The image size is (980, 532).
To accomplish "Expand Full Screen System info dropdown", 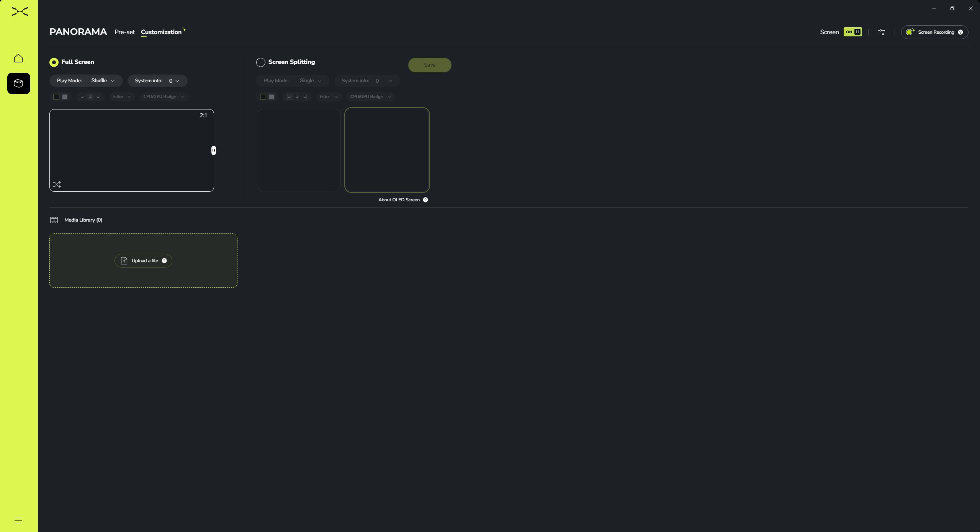I will click(173, 81).
